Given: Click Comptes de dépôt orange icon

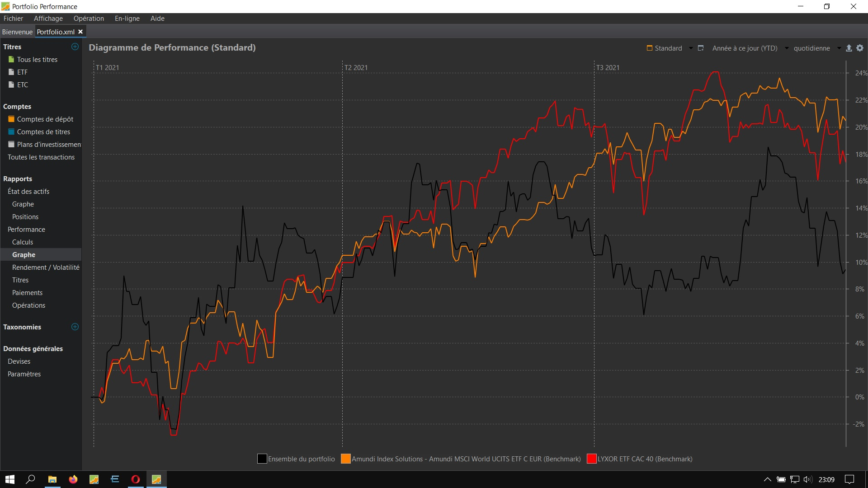Looking at the screenshot, I should tap(11, 119).
